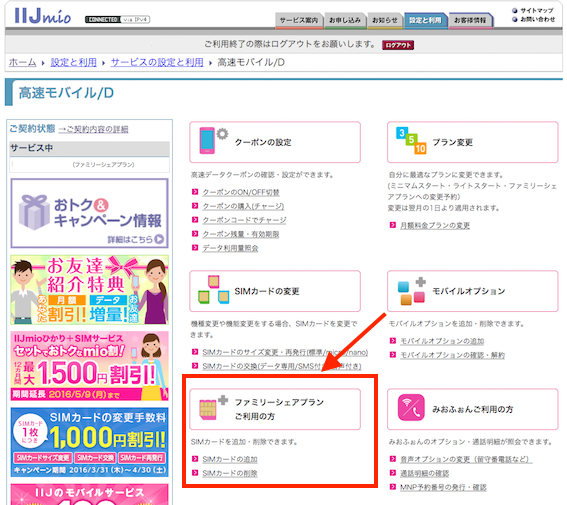567x505 pixels.
Task: Open クーポンコードでチャージ link
Action: coord(244,220)
